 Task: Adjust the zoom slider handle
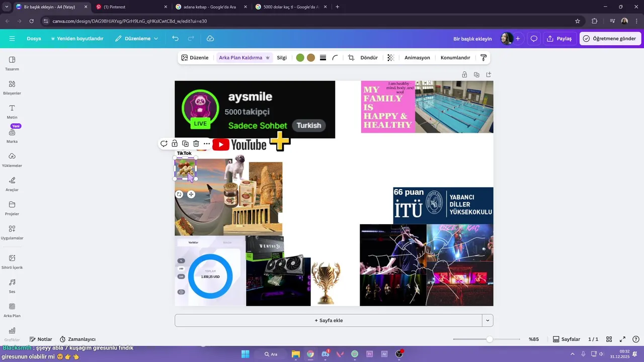tap(490, 339)
